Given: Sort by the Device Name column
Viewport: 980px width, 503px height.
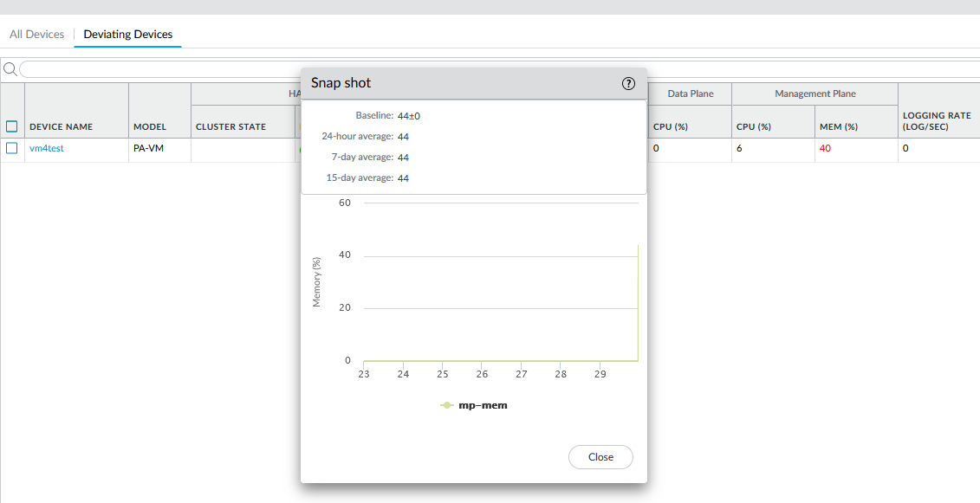Looking at the screenshot, I should pos(62,126).
